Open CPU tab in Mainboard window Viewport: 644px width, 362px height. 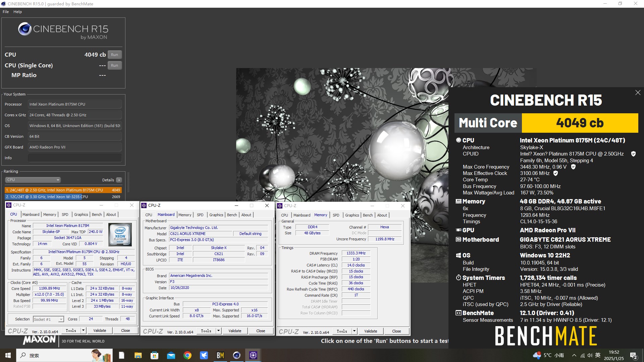(149, 215)
